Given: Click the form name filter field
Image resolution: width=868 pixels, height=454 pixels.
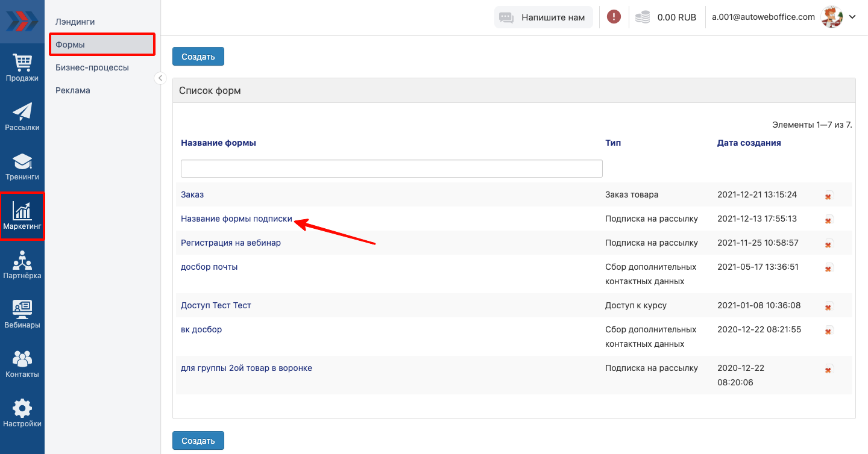Looking at the screenshot, I should coord(391,169).
